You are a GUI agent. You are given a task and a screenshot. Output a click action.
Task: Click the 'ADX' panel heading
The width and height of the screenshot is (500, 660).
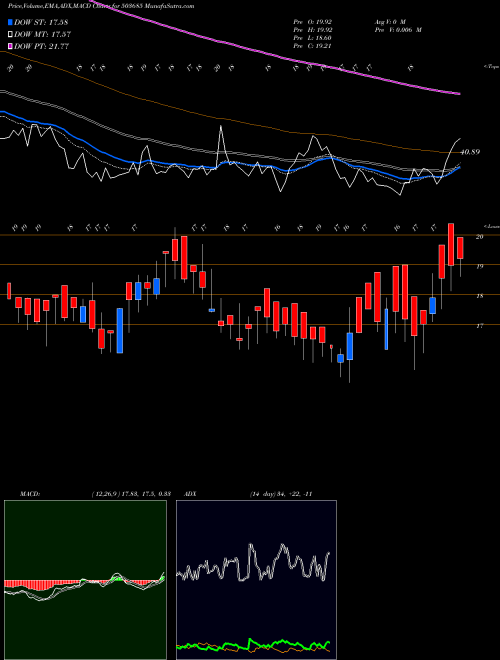[190, 494]
